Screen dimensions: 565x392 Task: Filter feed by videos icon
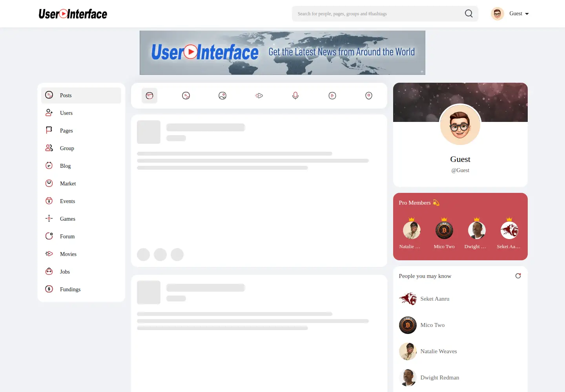259,96
